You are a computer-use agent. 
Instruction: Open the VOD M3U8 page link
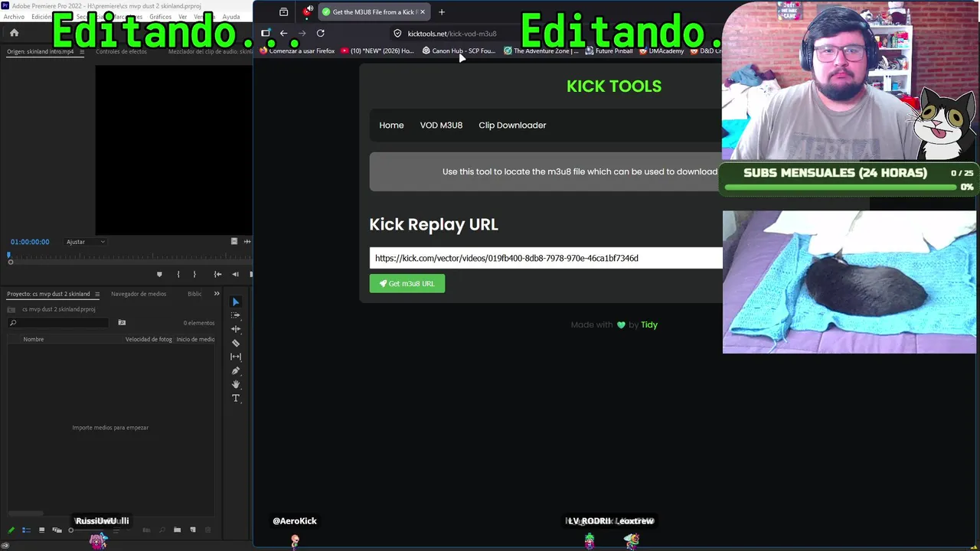(441, 126)
